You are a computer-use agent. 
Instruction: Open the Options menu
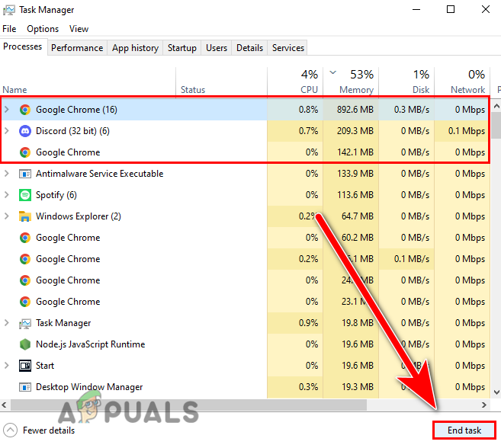click(x=43, y=29)
